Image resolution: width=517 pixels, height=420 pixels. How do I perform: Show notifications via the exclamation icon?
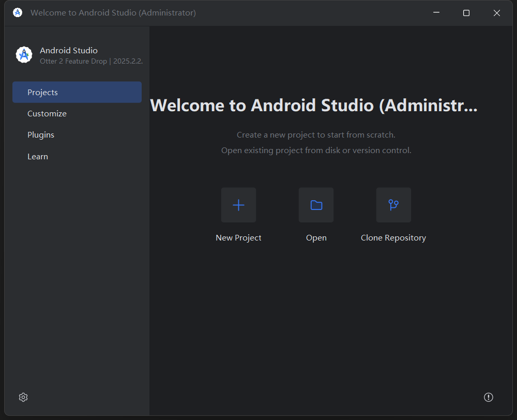(488, 397)
